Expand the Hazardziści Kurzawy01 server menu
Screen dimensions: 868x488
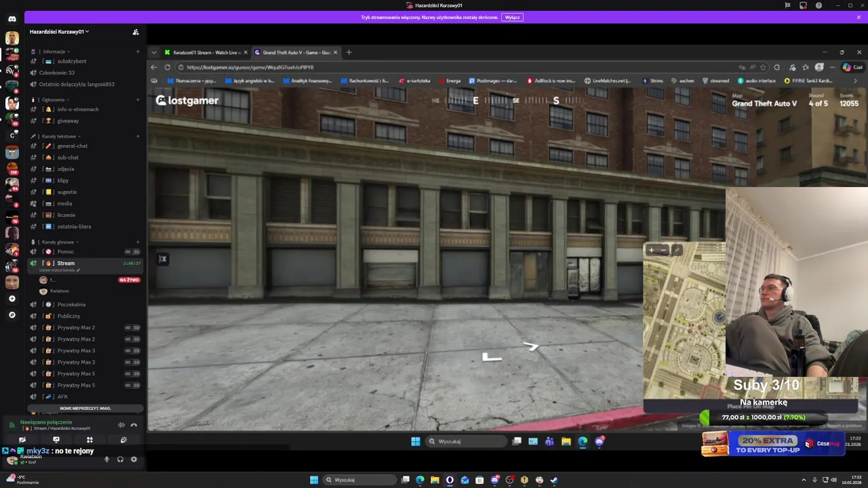click(59, 32)
